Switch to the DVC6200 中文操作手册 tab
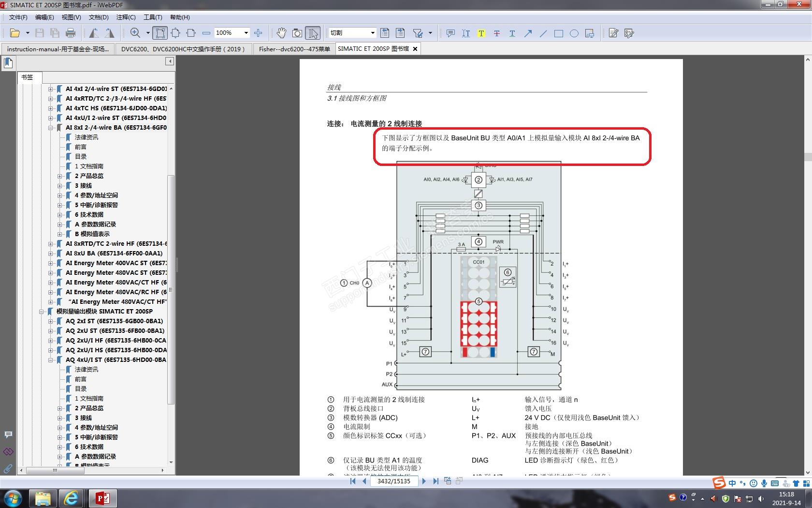 [183, 49]
